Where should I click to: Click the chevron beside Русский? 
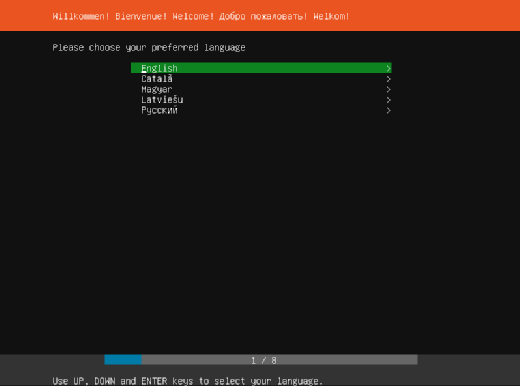click(388, 110)
